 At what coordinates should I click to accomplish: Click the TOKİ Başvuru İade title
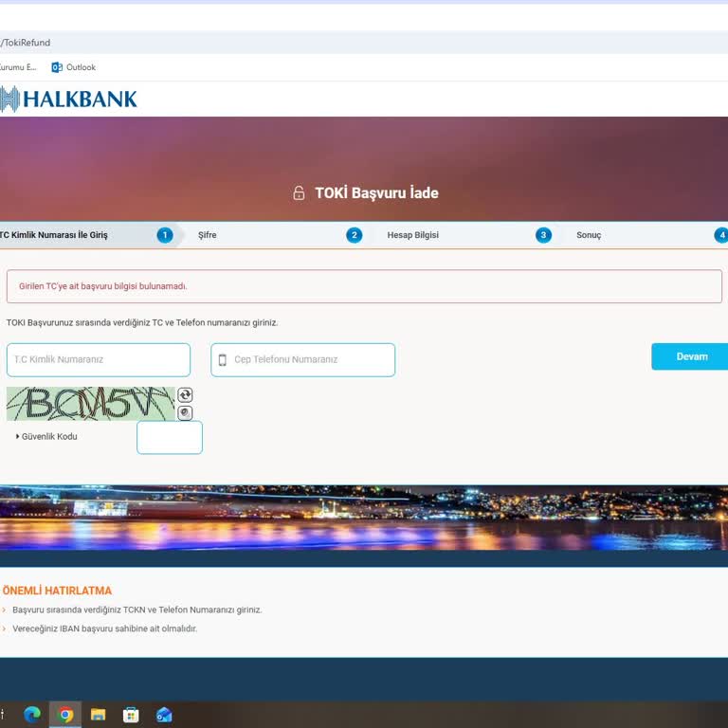click(x=376, y=192)
